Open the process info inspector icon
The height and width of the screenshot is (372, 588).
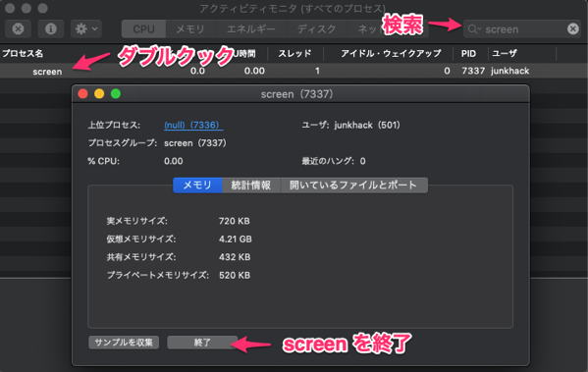[x=51, y=28]
